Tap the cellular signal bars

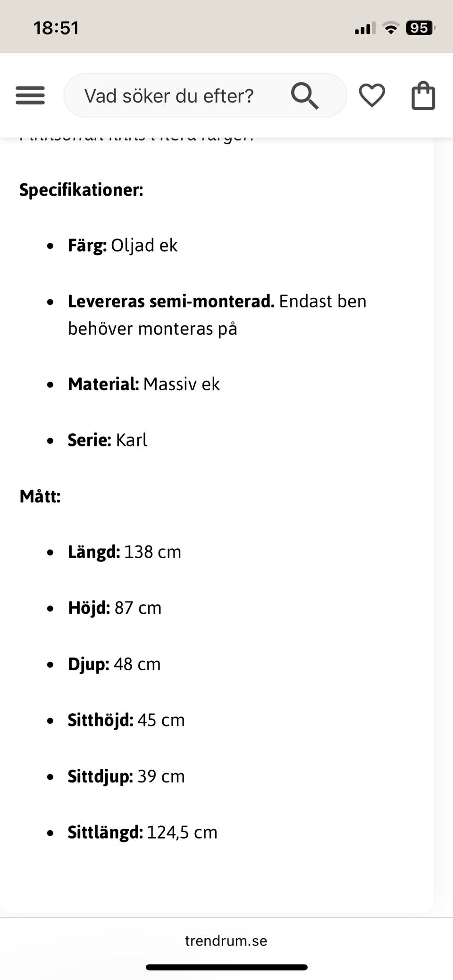365,28
